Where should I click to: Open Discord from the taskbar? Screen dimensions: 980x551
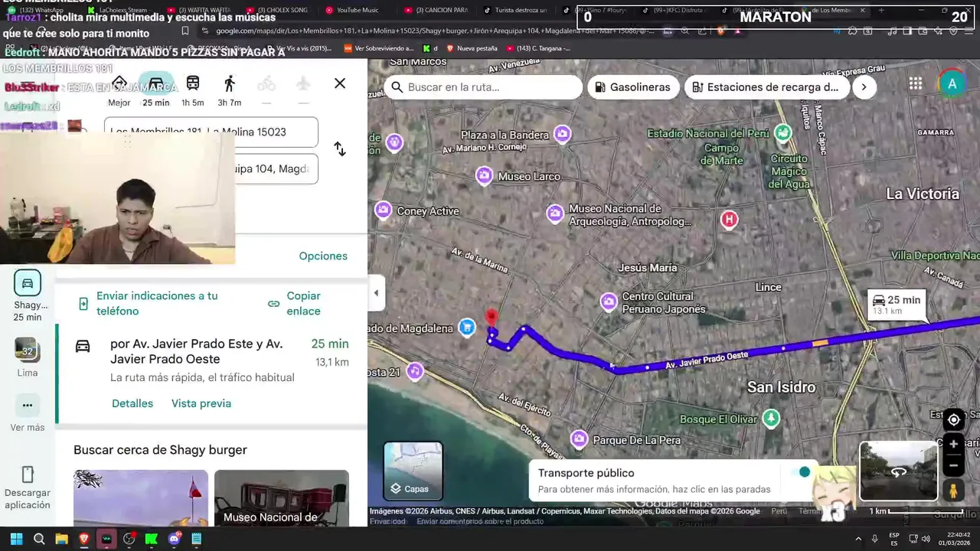pyautogui.click(x=174, y=539)
